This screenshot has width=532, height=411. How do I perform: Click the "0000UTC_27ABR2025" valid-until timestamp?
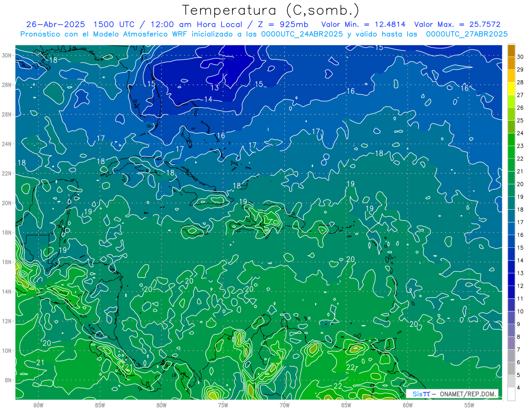(466, 34)
